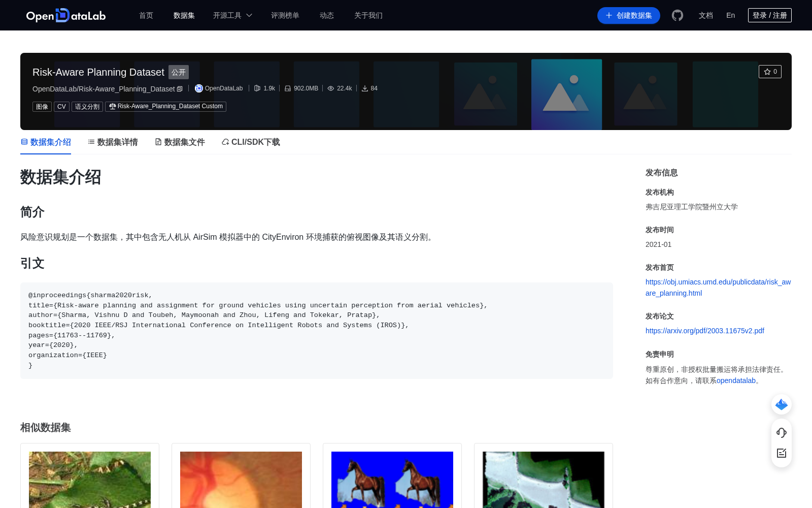Switch to the CLI/SDK下载 tab
Screen dimensions: 812x508
click(251, 142)
